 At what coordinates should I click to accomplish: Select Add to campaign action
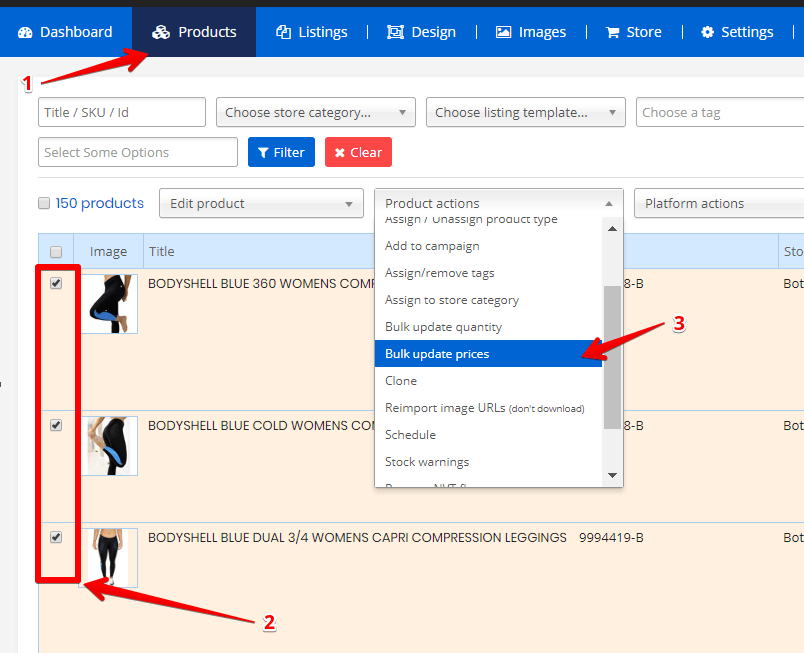coord(488,246)
